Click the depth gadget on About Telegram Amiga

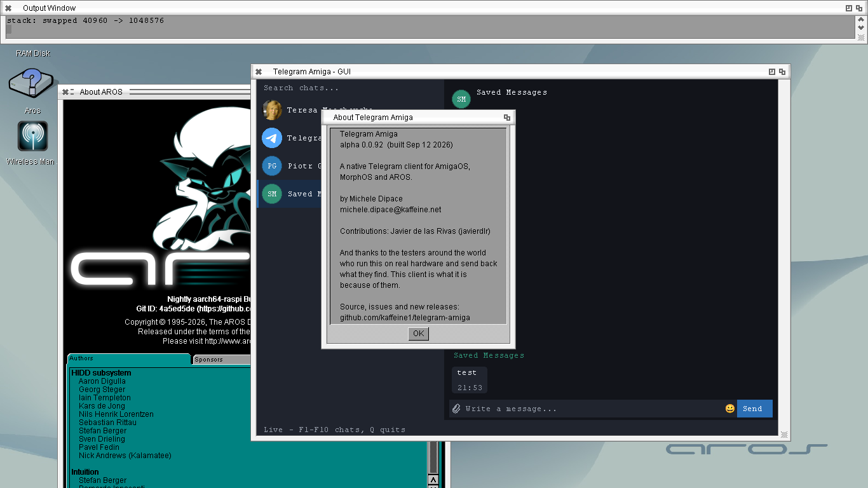pyautogui.click(x=507, y=118)
